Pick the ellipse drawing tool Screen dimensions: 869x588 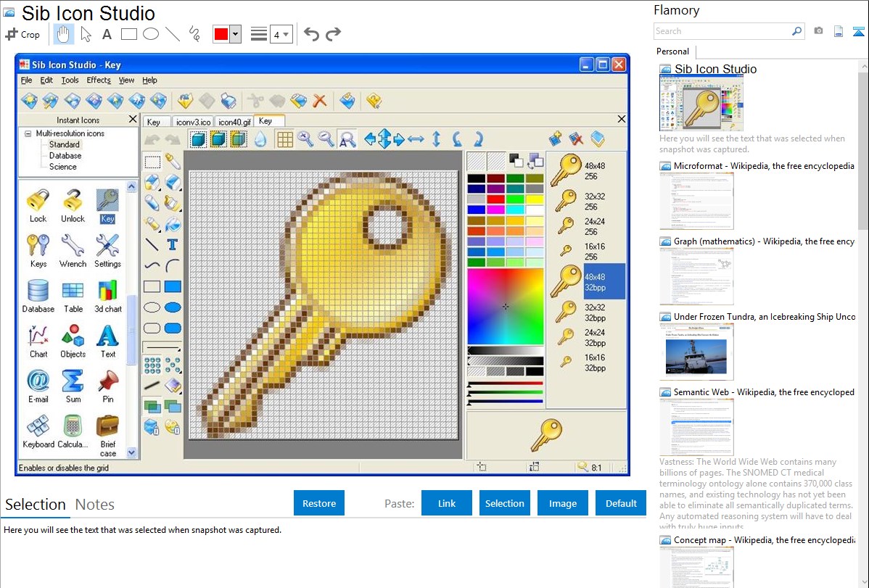[x=150, y=34]
